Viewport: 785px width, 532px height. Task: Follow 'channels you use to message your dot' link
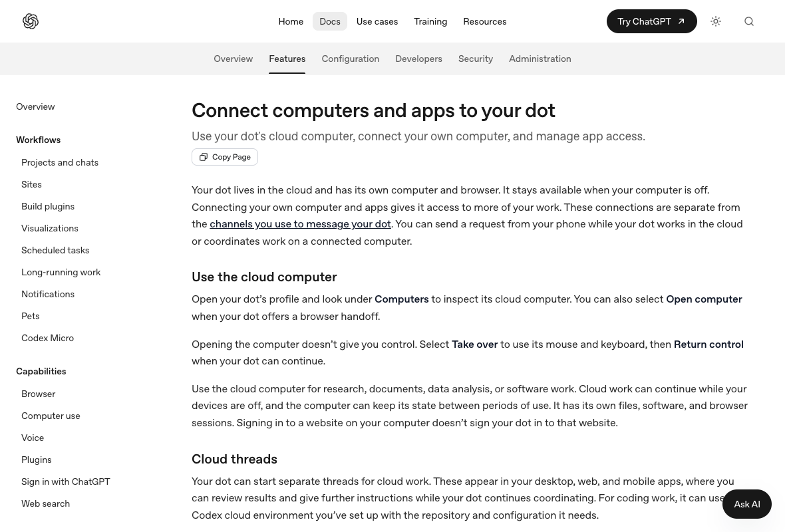(x=301, y=224)
